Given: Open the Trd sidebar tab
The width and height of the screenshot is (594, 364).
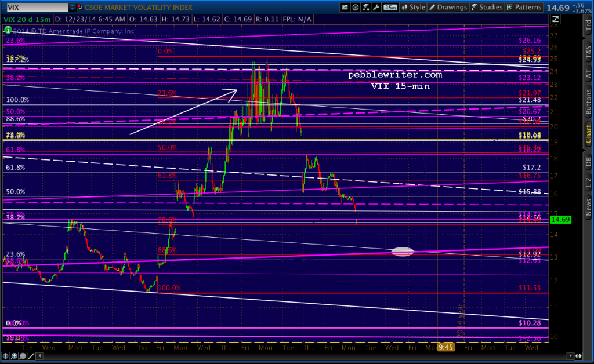Looking at the screenshot, I should pyautogui.click(x=589, y=26).
